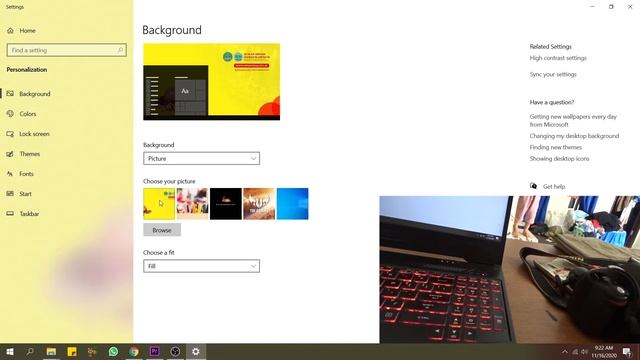Open the Lock screen settings page
The image size is (640, 360).
[34, 134]
